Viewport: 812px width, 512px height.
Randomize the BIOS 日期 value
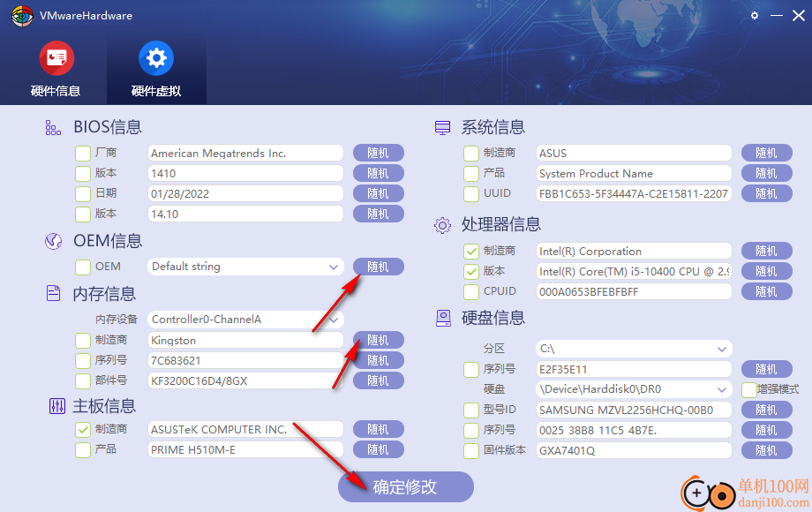[x=378, y=193]
